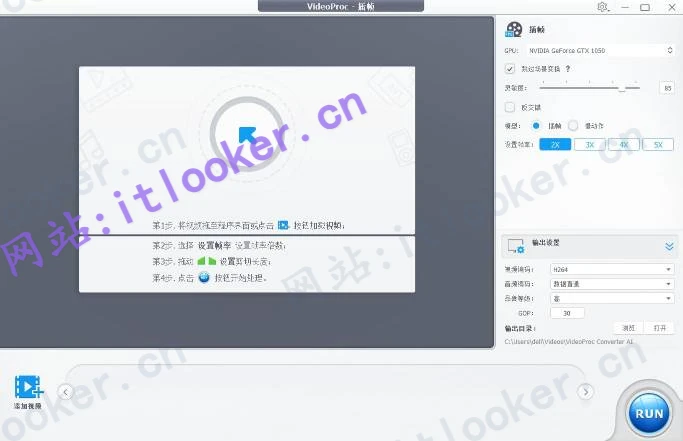
Task: Minimize the VideoProc window
Action: click(625, 7)
